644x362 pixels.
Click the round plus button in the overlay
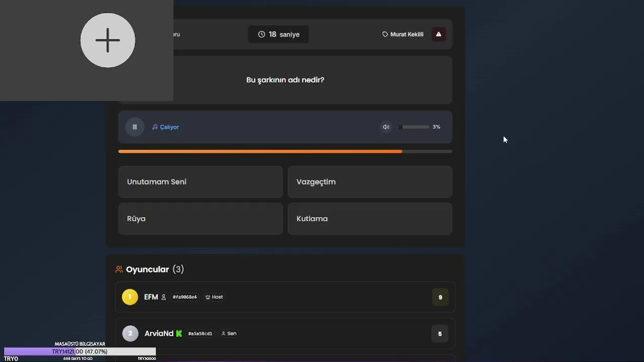pos(108,40)
